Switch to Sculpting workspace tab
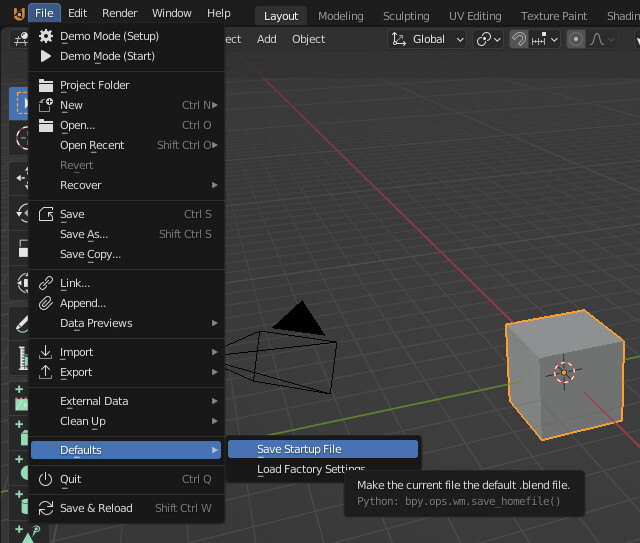This screenshot has width=640, height=543. pyautogui.click(x=406, y=16)
